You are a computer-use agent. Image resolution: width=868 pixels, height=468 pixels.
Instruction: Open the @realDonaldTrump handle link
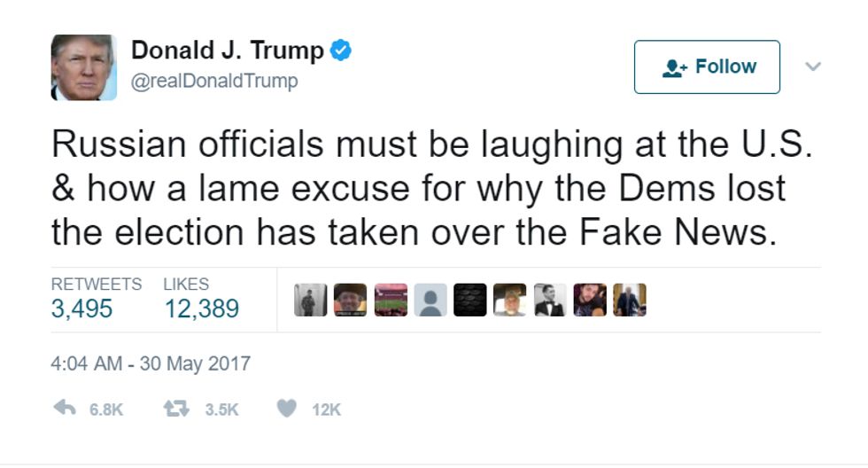point(214,81)
